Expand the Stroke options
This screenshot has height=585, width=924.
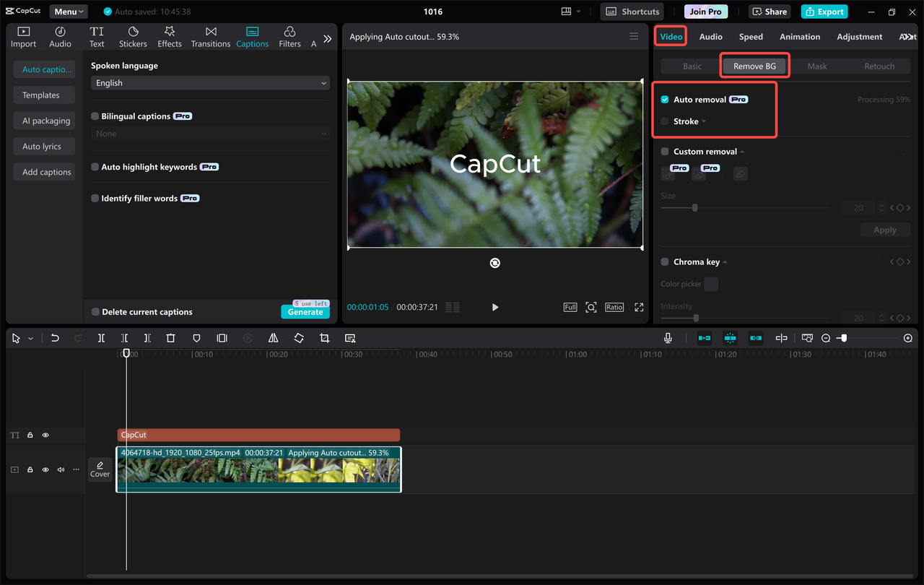tap(704, 121)
